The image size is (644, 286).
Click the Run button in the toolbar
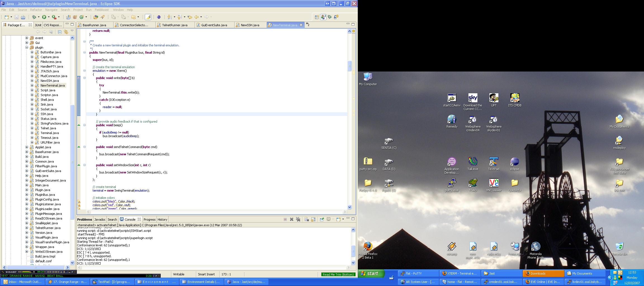44,17
